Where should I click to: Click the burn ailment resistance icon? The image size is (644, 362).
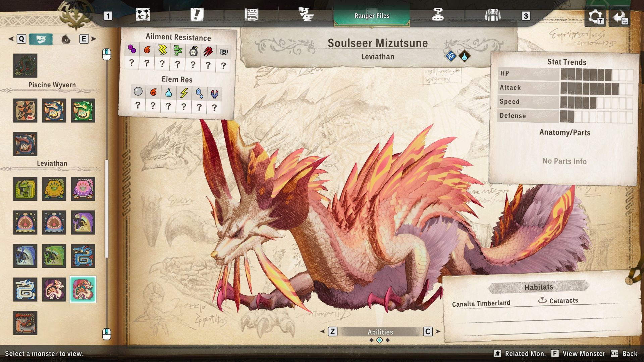(x=147, y=50)
